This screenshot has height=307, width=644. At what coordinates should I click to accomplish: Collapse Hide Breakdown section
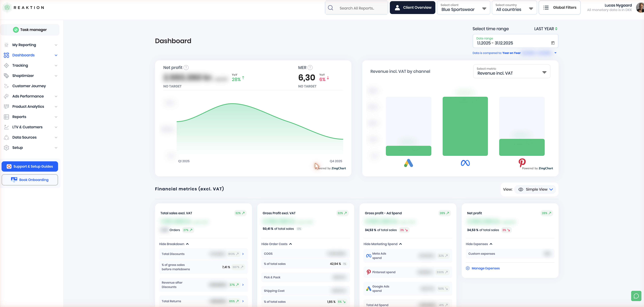[x=174, y=244]
